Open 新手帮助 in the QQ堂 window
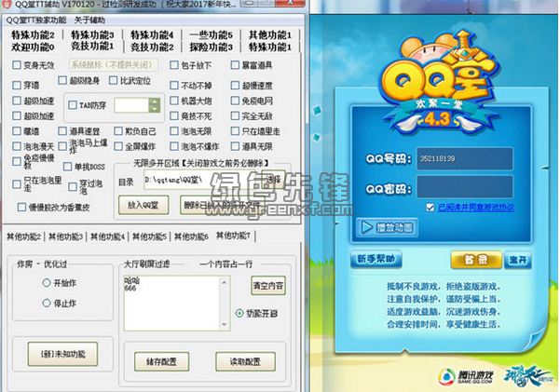Viewport: 560px width, 392px height. point(376,259)
